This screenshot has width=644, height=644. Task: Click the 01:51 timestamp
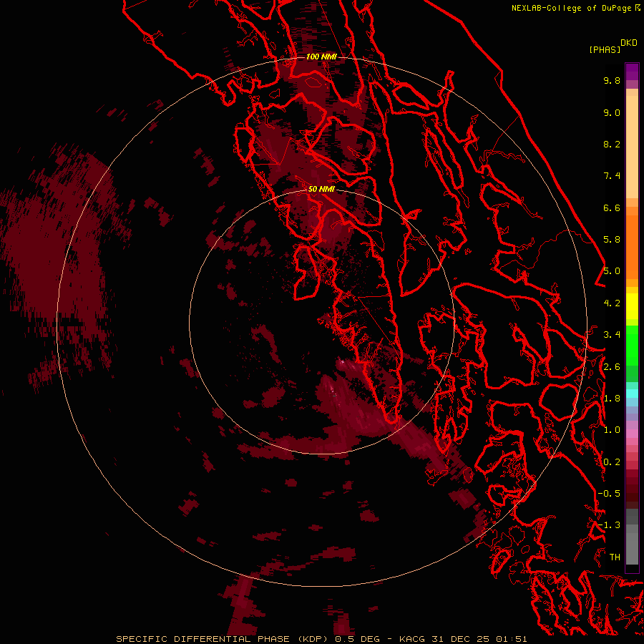point(512,639)
